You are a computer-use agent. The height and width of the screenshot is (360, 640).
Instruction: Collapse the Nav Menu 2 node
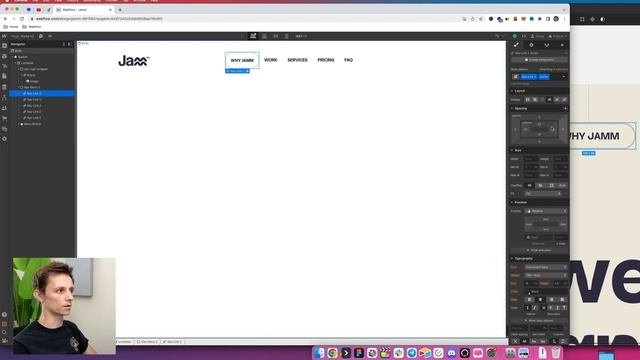(x=19, y=87)
